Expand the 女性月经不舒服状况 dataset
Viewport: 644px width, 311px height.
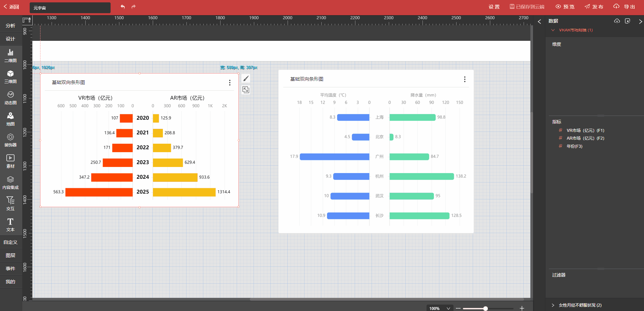click(553, 305)
